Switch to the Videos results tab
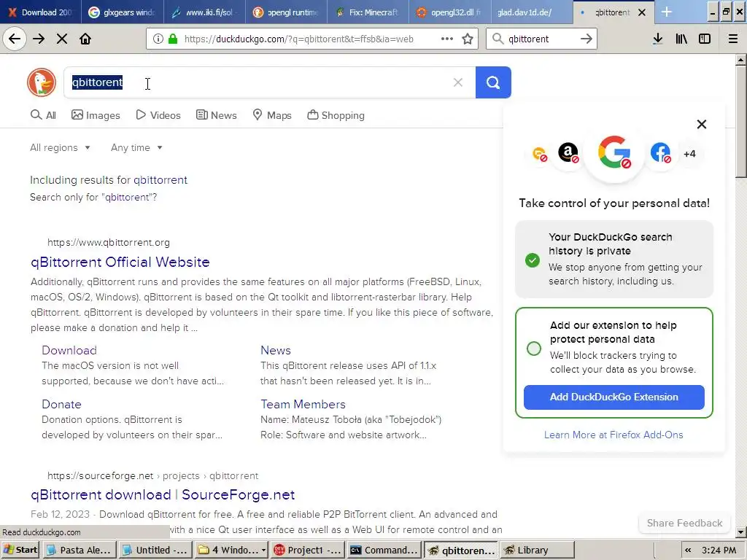The image size is (747, 560). 158,115
